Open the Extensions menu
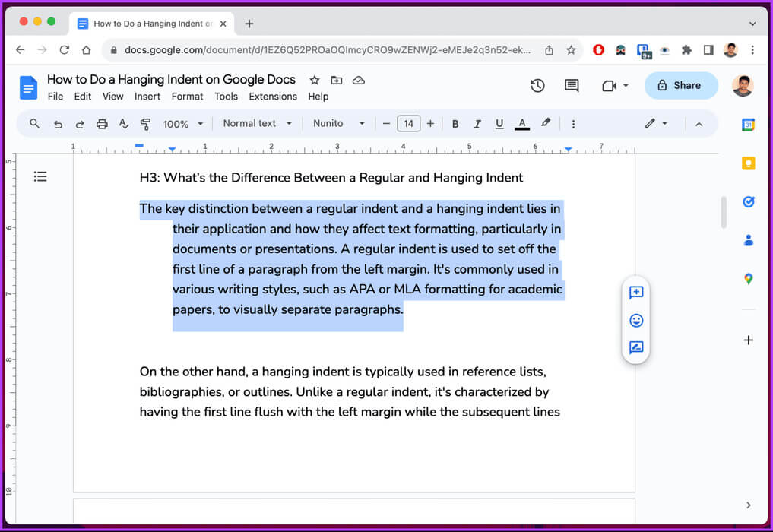This screenshot has height=532, width=773. pos(273,97)
